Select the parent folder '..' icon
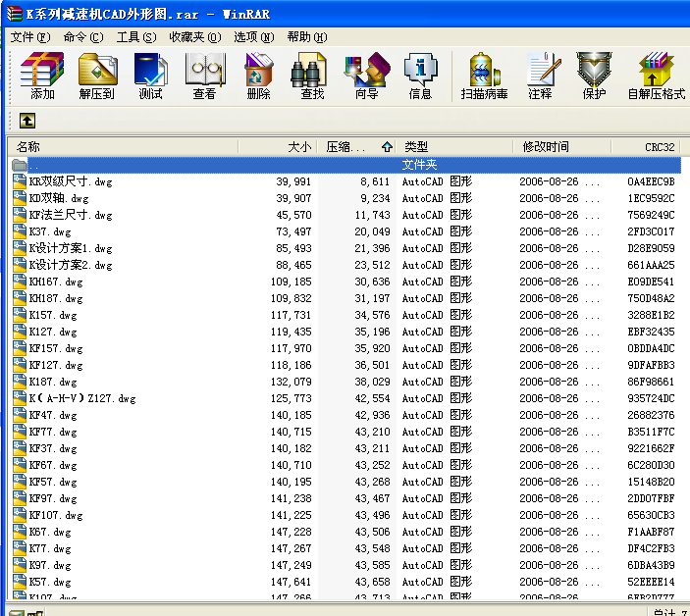Screen dimensions: 690x616 pos(20,165)
